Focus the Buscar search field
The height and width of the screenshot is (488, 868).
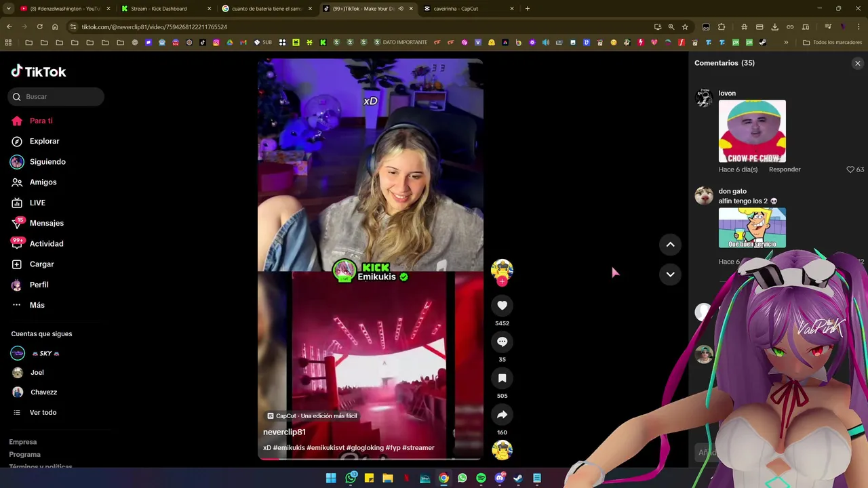[56, 97]
